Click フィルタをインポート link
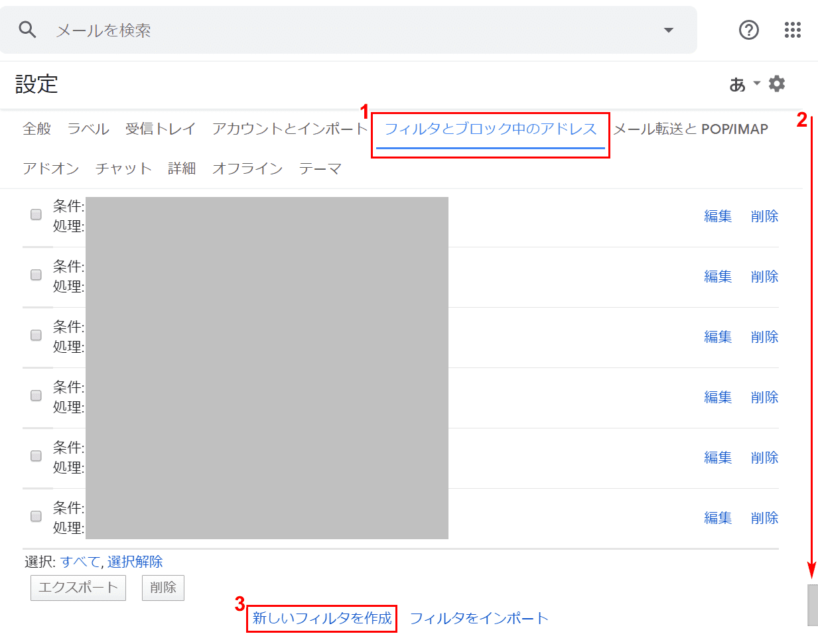Screen dimensions: 818x644 pyautogui.click(x=479, y=618)
